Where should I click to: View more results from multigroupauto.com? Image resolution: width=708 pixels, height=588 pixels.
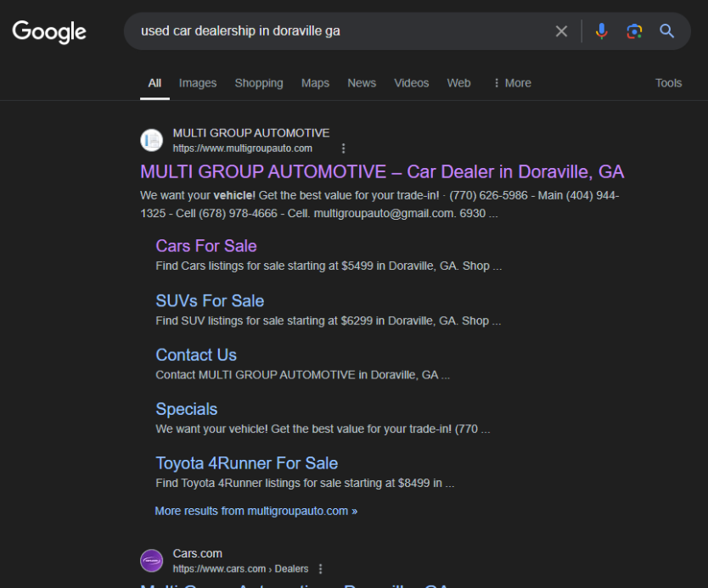tap(256, 511)
